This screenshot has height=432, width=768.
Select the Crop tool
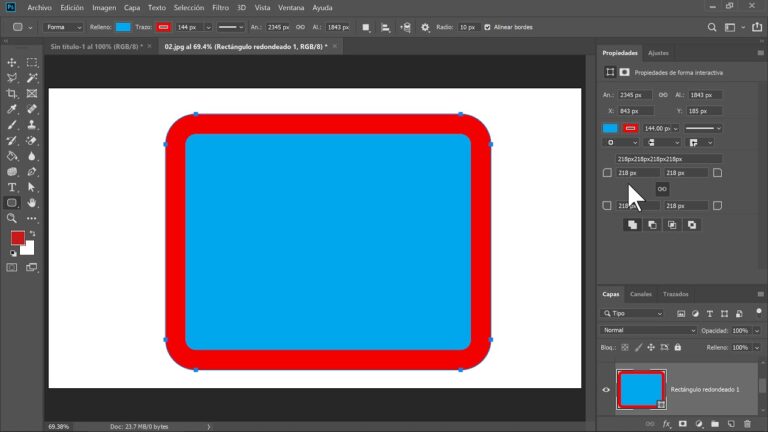(12, 93)
